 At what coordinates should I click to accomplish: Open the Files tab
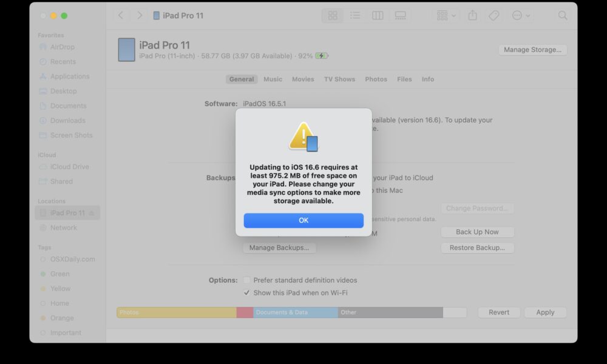[404, 79]
